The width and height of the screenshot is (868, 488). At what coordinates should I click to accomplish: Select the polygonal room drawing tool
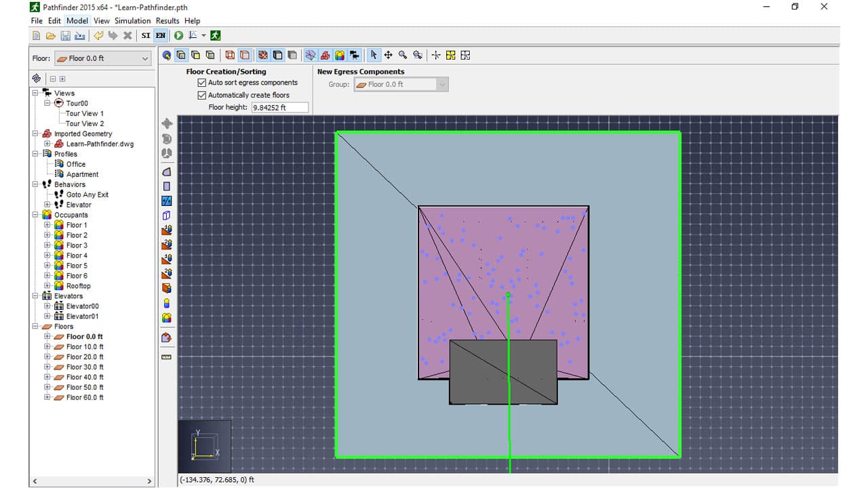click(167, 172)
